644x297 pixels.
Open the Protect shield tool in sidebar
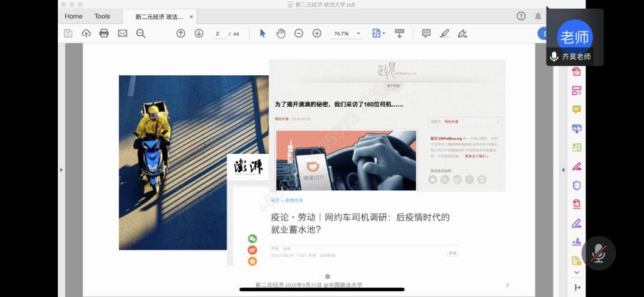[576, 185]
